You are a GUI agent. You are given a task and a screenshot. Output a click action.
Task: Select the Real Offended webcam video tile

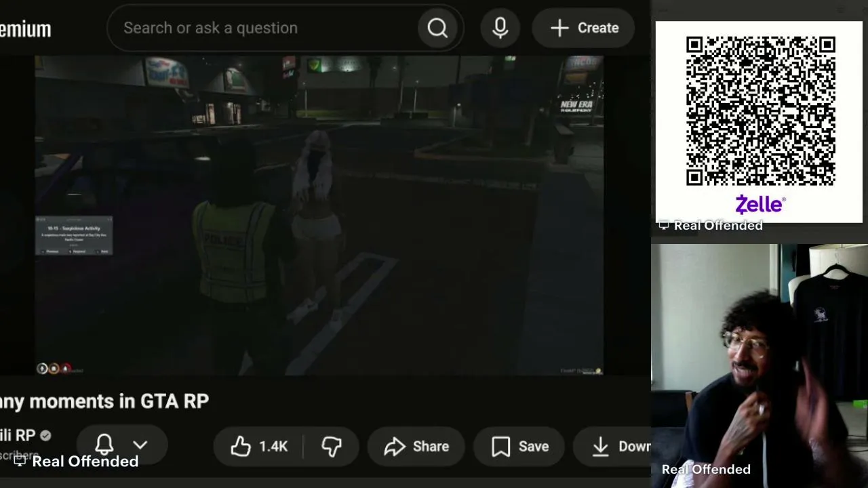(x=759, y=366)
